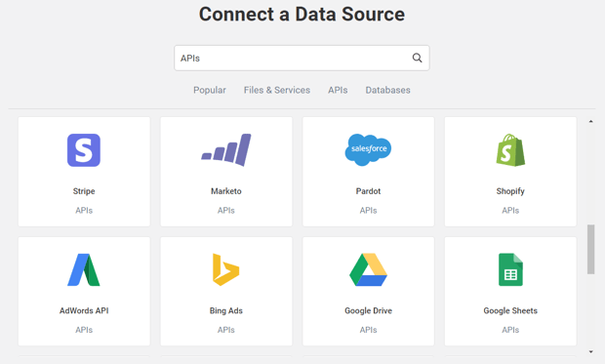
Task: Click the Bing Ads logo
Action: pyautogui.click(x=226, y=269)
